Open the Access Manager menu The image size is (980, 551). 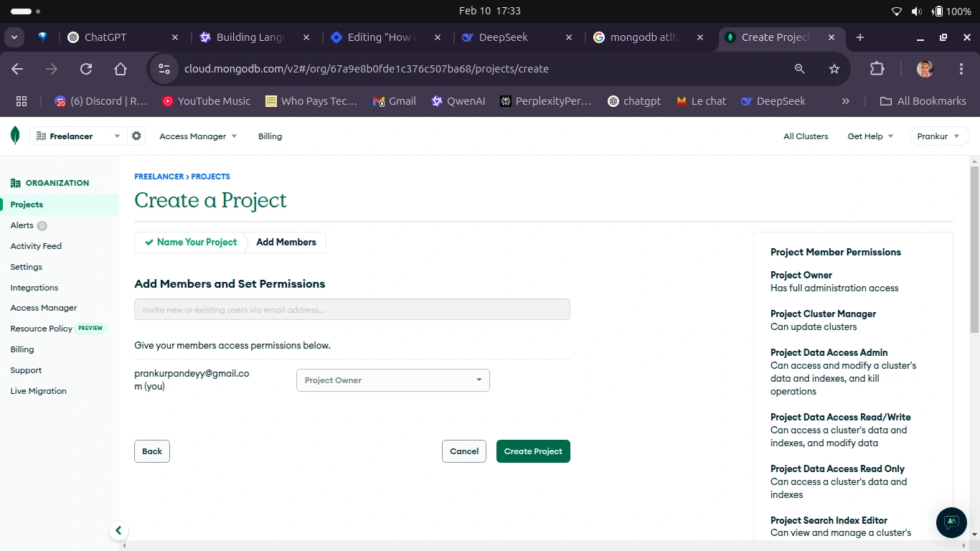coord(192,136)
